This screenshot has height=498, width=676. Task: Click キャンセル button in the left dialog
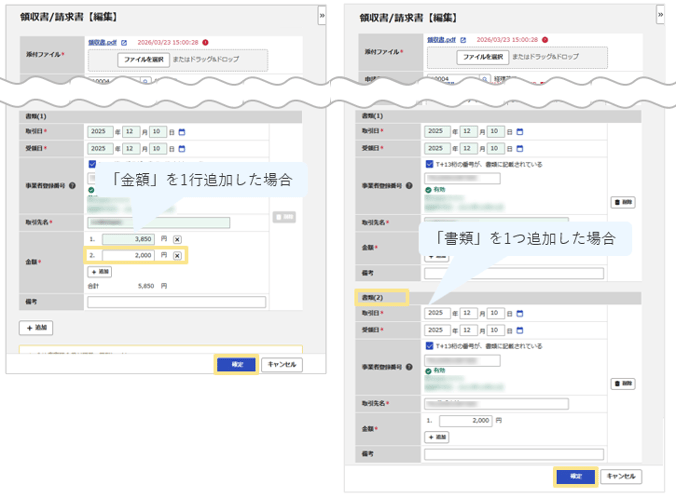(282, 364)
